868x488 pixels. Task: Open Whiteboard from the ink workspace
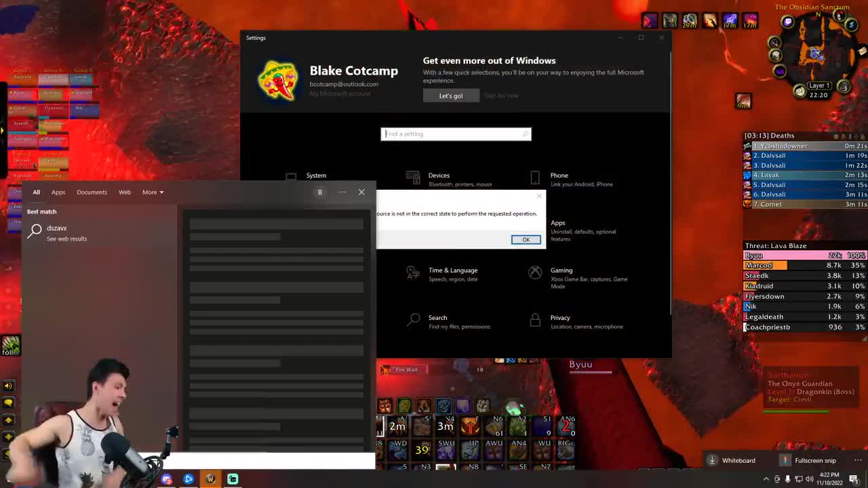(738, 460)
